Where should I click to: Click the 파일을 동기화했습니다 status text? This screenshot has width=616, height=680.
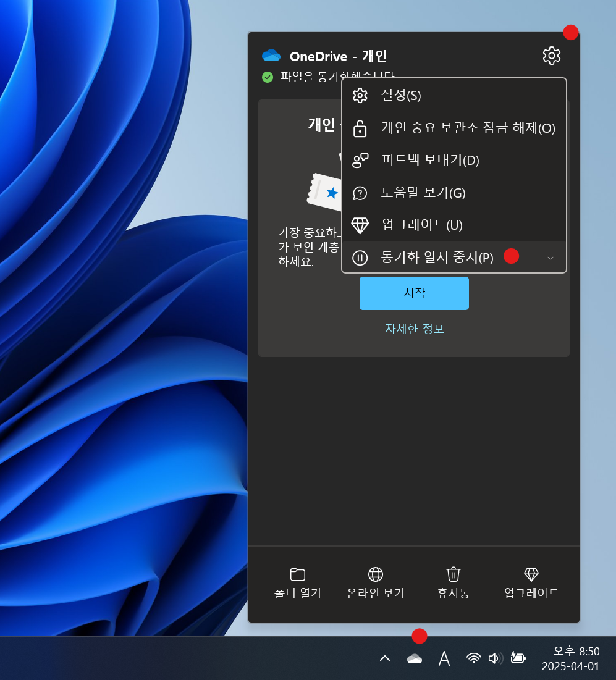[x=337, y=77]
